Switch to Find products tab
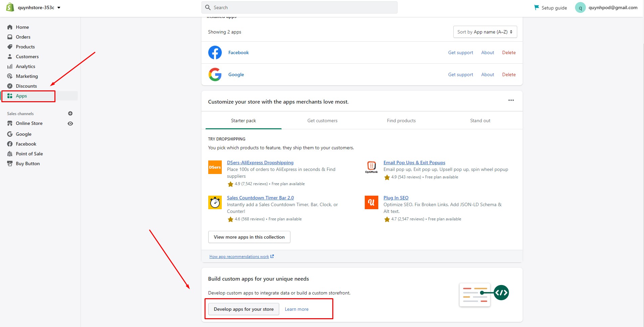644x327 pixels. (x=401, y=121)
